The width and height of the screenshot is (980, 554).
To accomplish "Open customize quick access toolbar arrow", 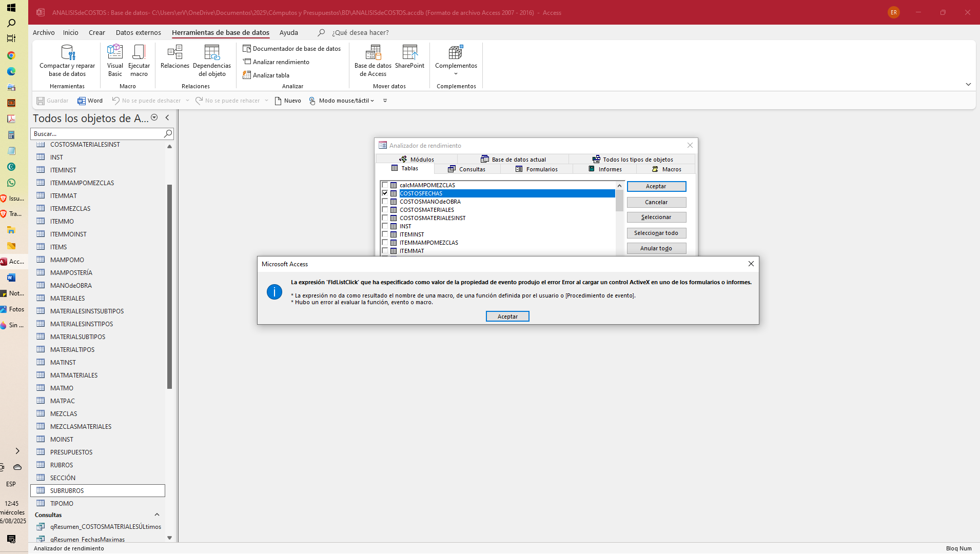I will pyautogui.click(x=385, y=101).
